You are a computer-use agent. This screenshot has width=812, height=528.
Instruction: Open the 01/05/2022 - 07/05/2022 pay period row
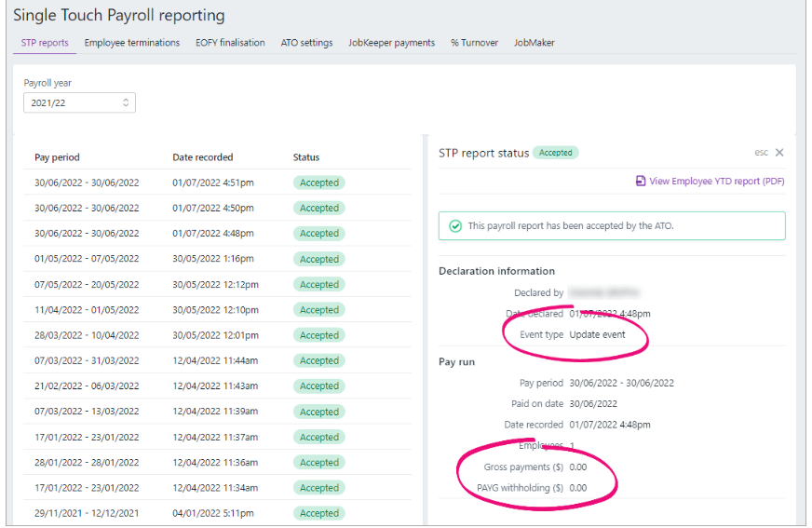(87, 259)
